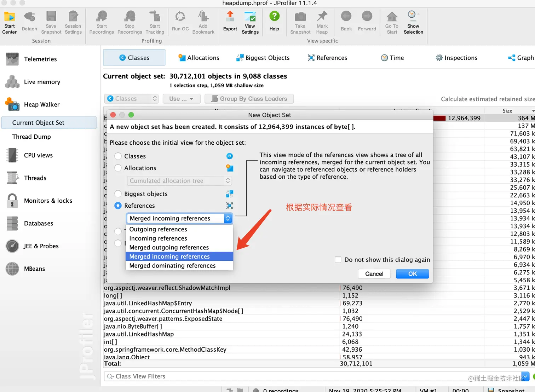Click Start Recordings icon
Screen dimensions: 535x392
click(102, 23)
